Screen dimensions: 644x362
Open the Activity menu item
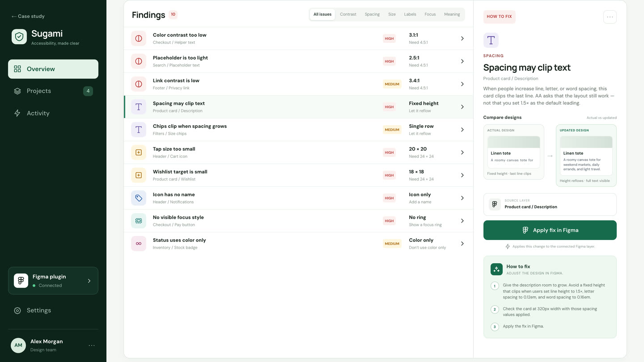pos(53,114)
